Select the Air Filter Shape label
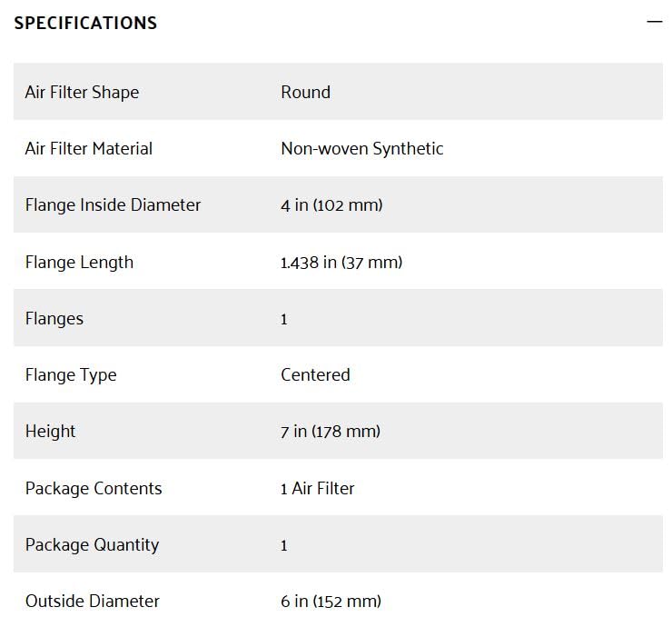The height and width of the screenshot is (627, 672). tap(82, 92)
